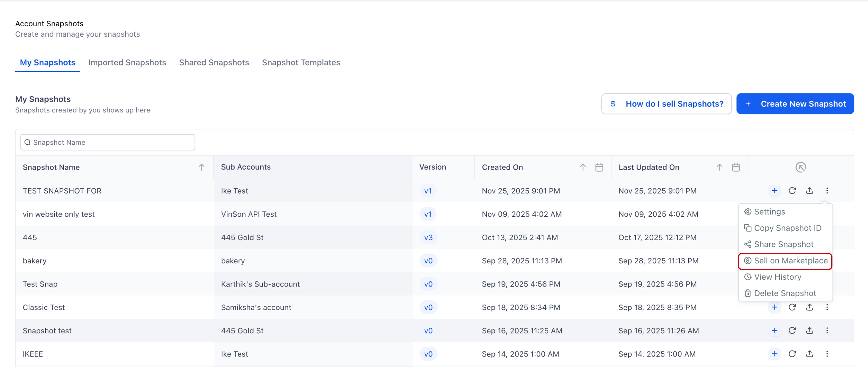Select Sell on Marketplace menu option
Screen dimensions: 868x367
click(785, 261)
